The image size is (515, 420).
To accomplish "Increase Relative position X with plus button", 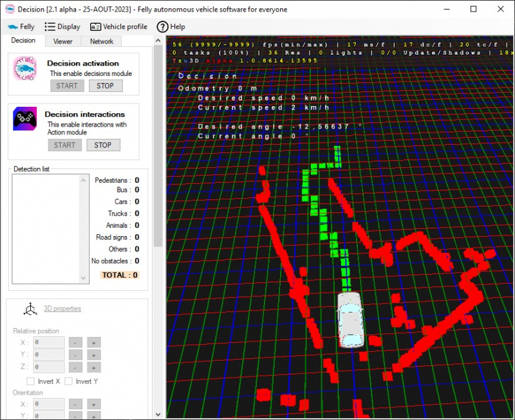I will pyautogui.click(x=93, y=343).
